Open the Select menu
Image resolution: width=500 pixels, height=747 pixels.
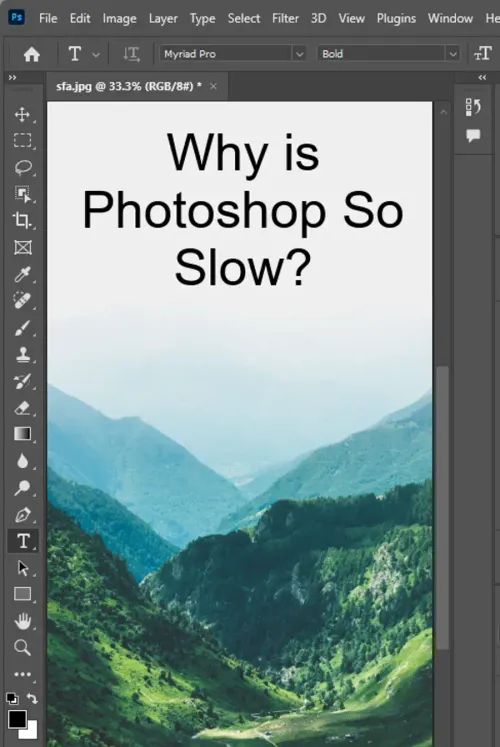(244, 19)
